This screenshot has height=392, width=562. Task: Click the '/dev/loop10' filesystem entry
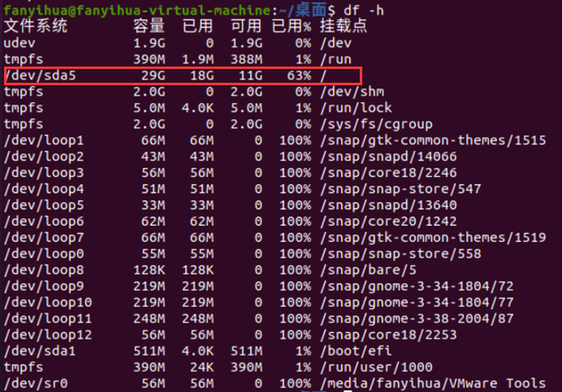click(48, 302)
